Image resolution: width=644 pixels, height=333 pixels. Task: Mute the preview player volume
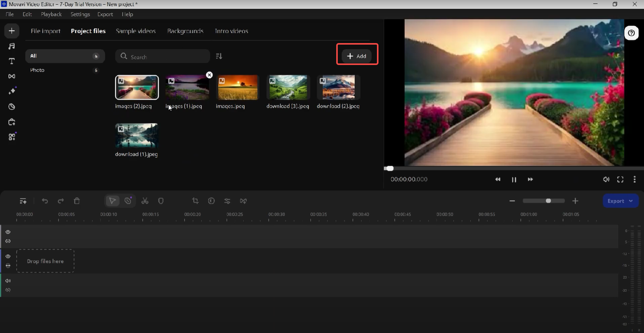606,180
